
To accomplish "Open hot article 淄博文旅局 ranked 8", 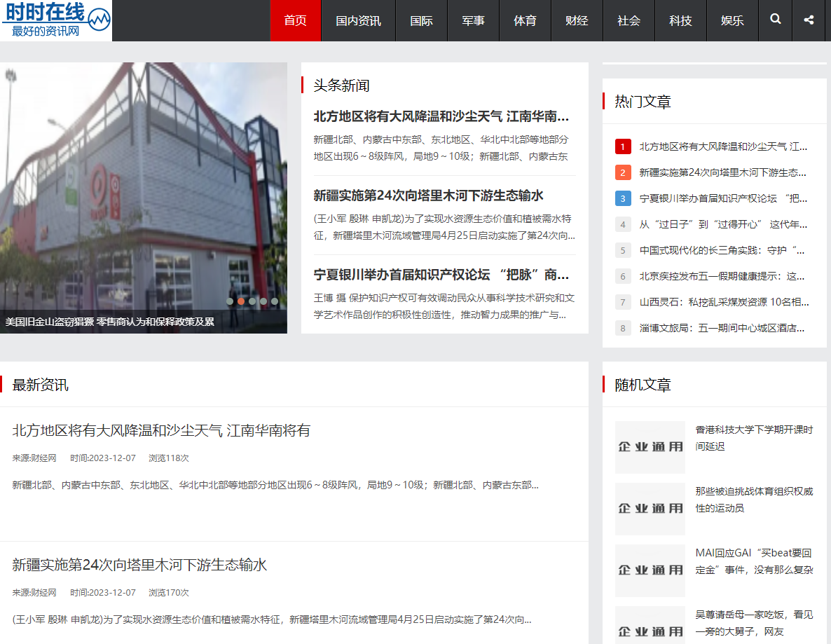I will point(722,328).
